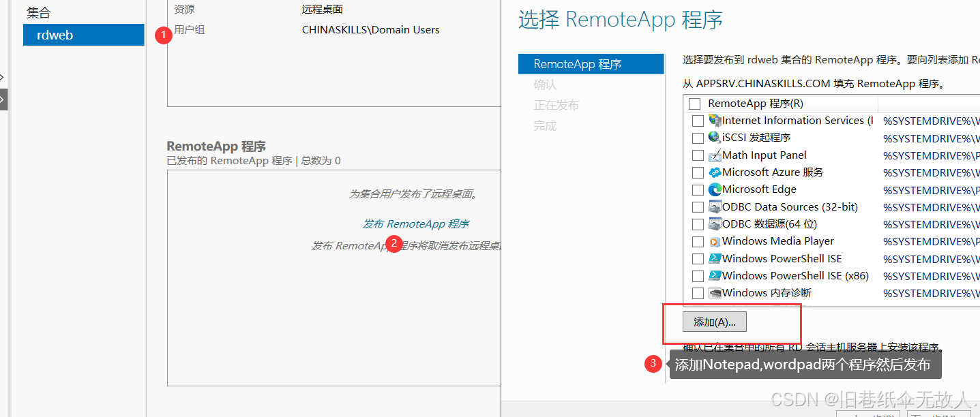Click the 添加(A)... button

pyautogui.click(x=713, y=321)
